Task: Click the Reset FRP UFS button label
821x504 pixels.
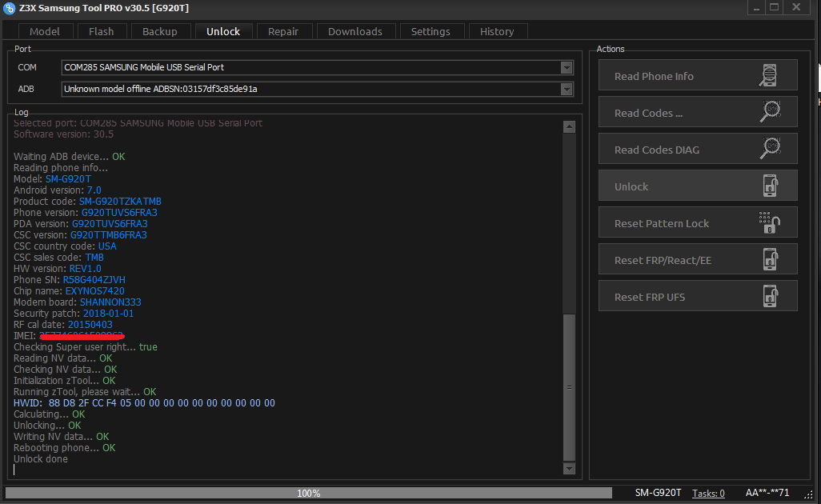Action: pyautogui.click(x=650, y=298)
